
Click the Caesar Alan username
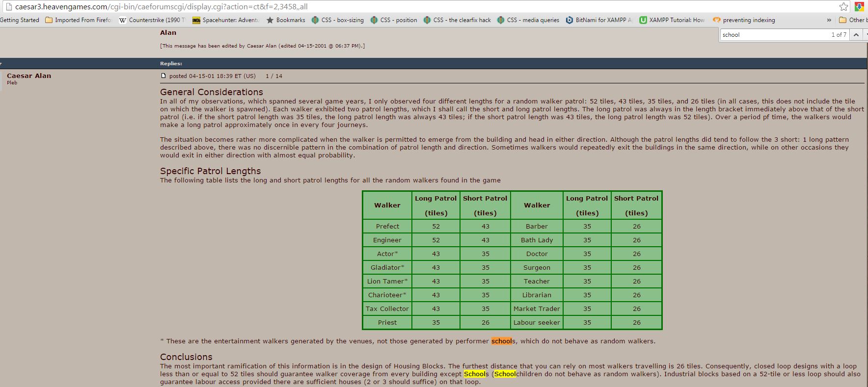point(29,76)
